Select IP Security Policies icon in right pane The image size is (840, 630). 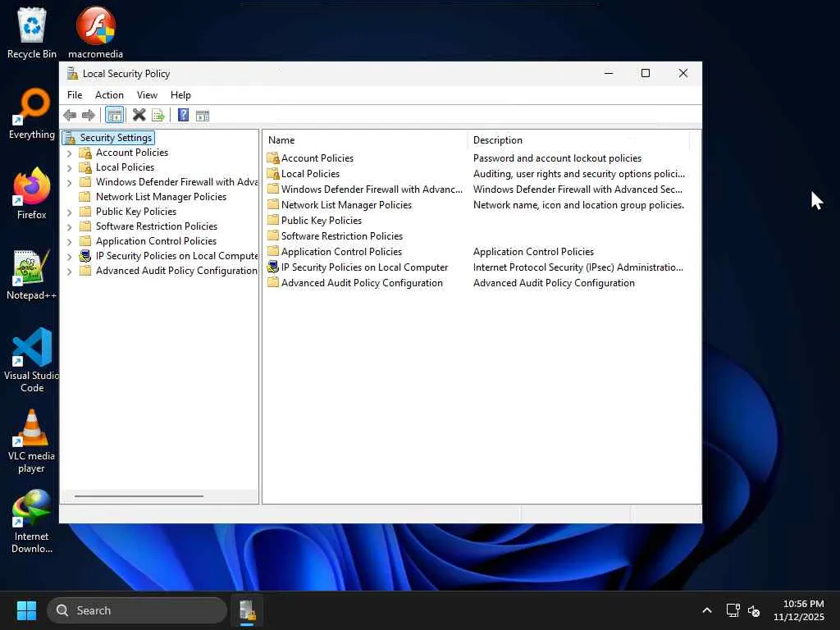273,267
